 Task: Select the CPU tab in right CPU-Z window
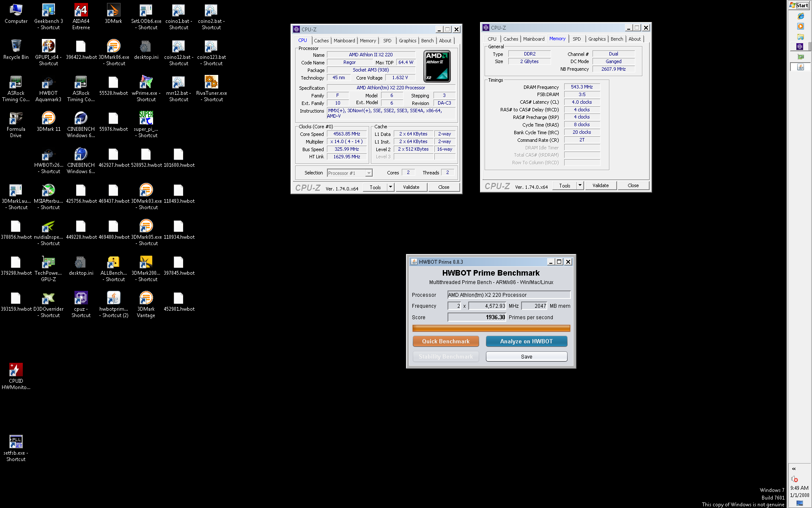click(492, 39)
